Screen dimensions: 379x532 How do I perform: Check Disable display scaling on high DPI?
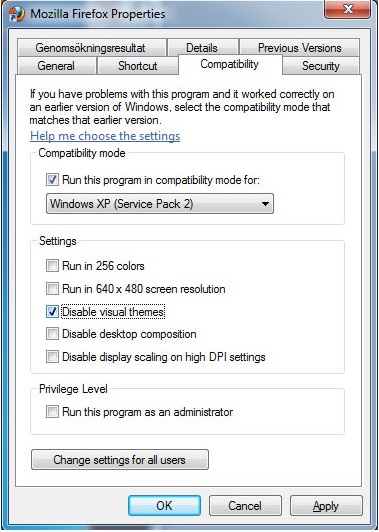pyautogui.click(x=52, y=357)
